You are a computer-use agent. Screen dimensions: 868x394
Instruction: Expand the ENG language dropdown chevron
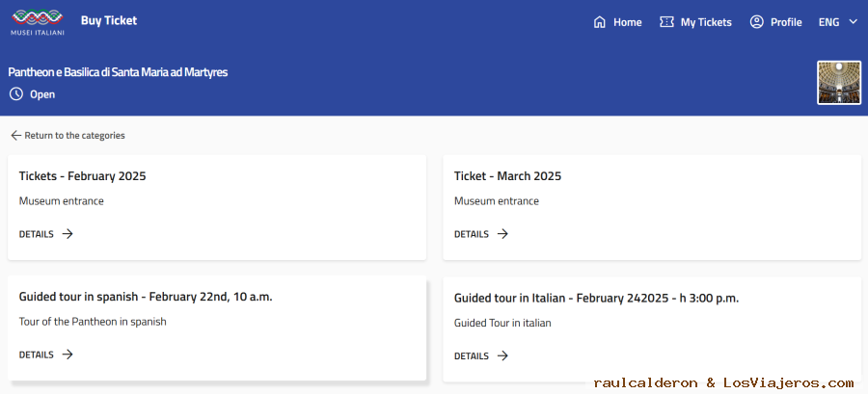[853, 22]
